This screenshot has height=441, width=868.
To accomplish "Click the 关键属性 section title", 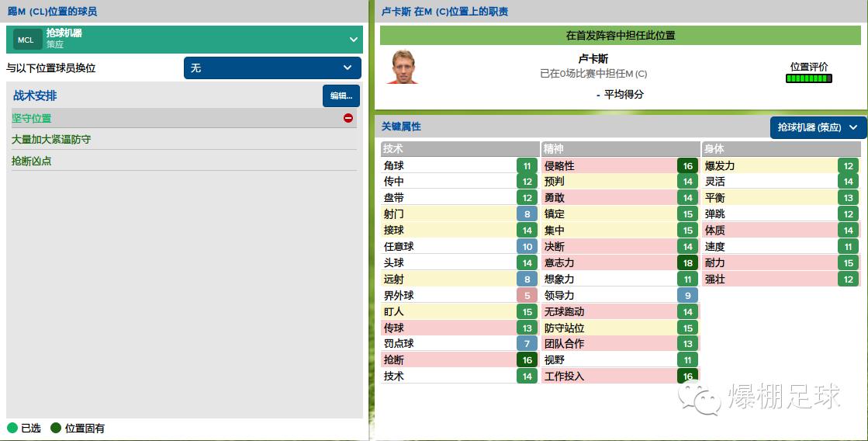I will point(401,127).
